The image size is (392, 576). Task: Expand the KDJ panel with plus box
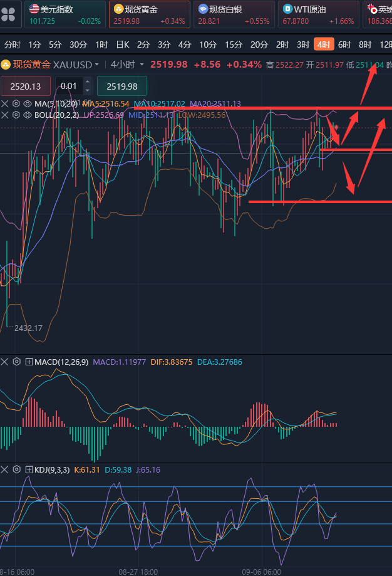click(x=29, y=469)
